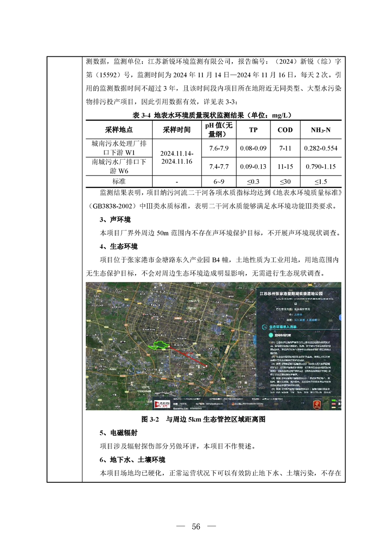This screenshot has width=392, height=555.
Task: Select the 采样时间 table header cell
Action: 176,130
